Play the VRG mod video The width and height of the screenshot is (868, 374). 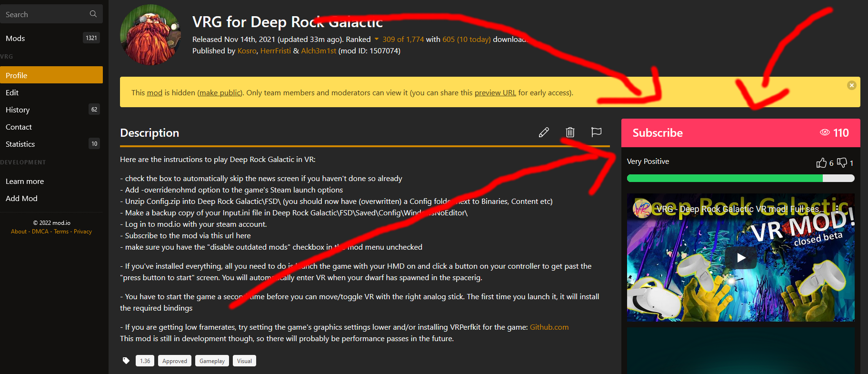pyautogui.click(x=741, y=258)
